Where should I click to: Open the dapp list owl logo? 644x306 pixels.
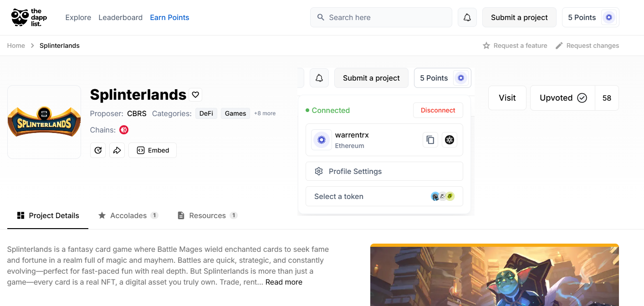pyautogui.click(x=29, y=17)
